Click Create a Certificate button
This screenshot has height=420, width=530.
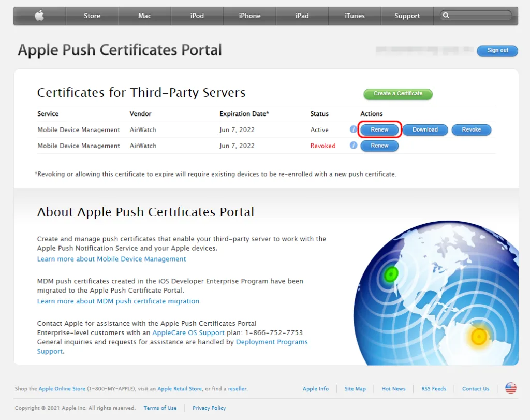[398, 94]
